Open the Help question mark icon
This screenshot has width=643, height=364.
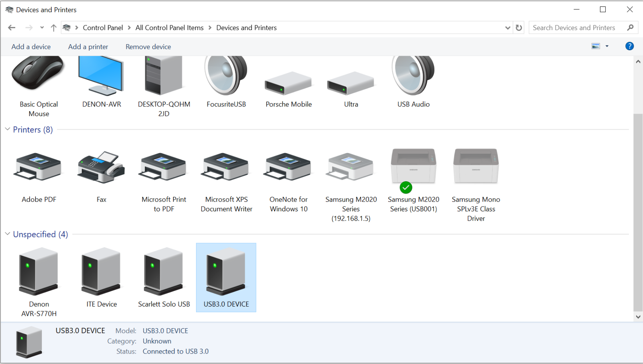(x=629, y=46)
